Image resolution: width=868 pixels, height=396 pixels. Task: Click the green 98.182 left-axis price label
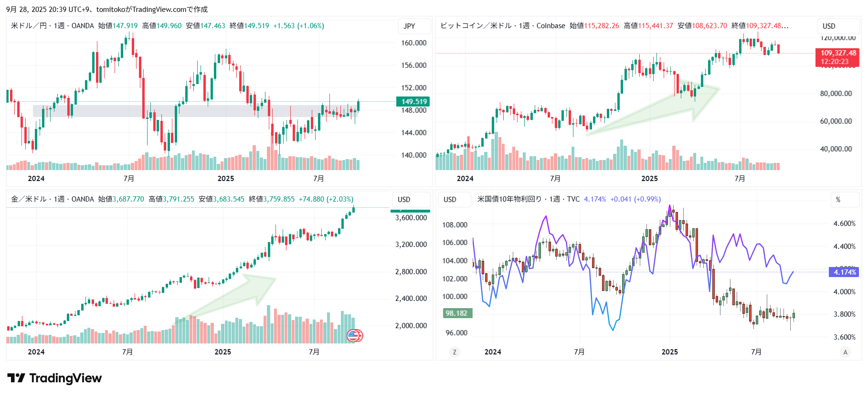(x=457, y=313)
